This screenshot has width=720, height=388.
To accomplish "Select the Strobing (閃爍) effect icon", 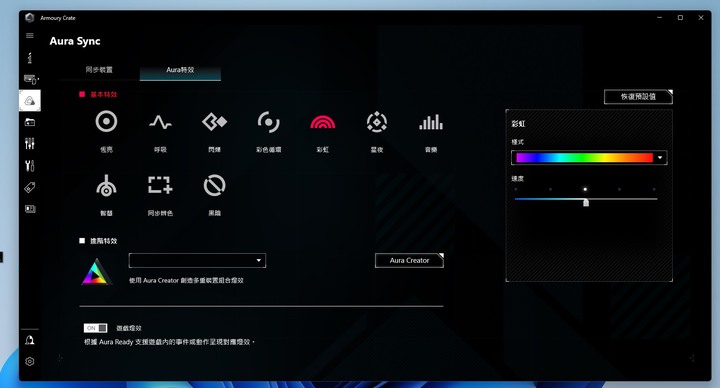I will click(x=214, y=122).
